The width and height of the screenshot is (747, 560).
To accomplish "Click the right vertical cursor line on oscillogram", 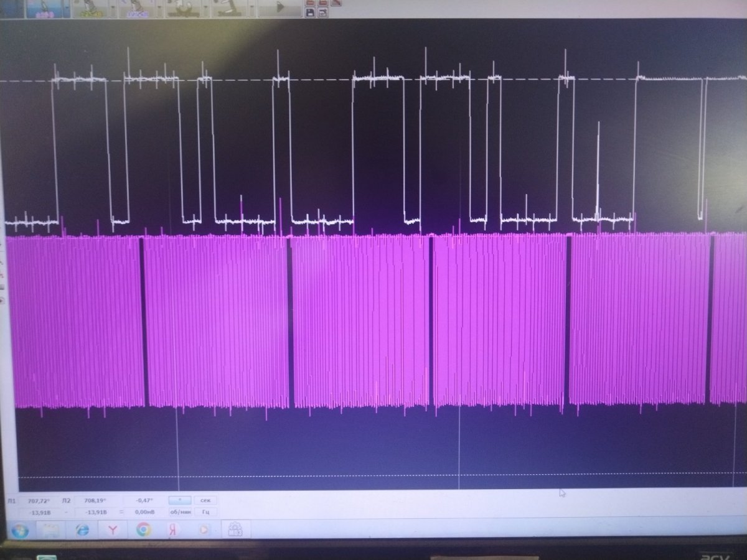I will pyautogui.click(x=459, y=448).
